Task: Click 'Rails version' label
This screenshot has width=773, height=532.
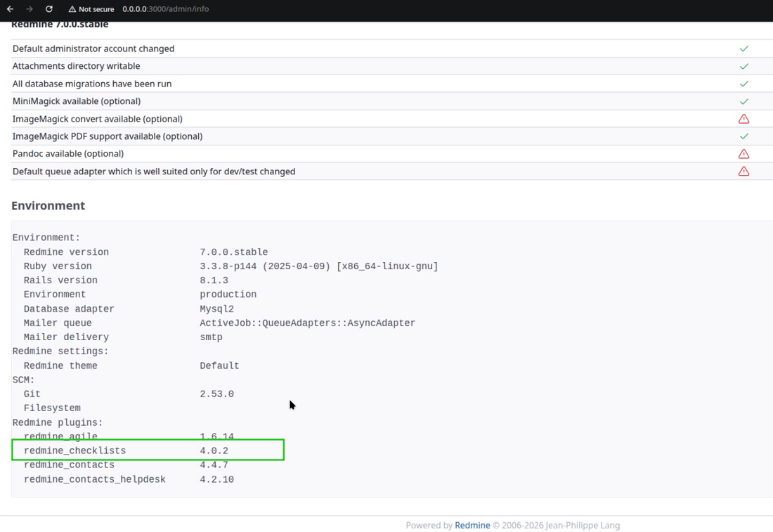Action: pos(60,280)
